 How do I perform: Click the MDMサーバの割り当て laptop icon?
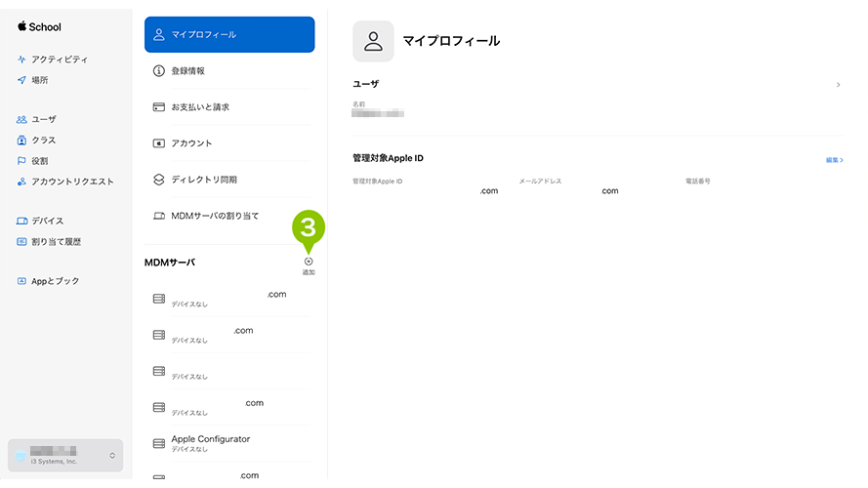coord(159,216)
